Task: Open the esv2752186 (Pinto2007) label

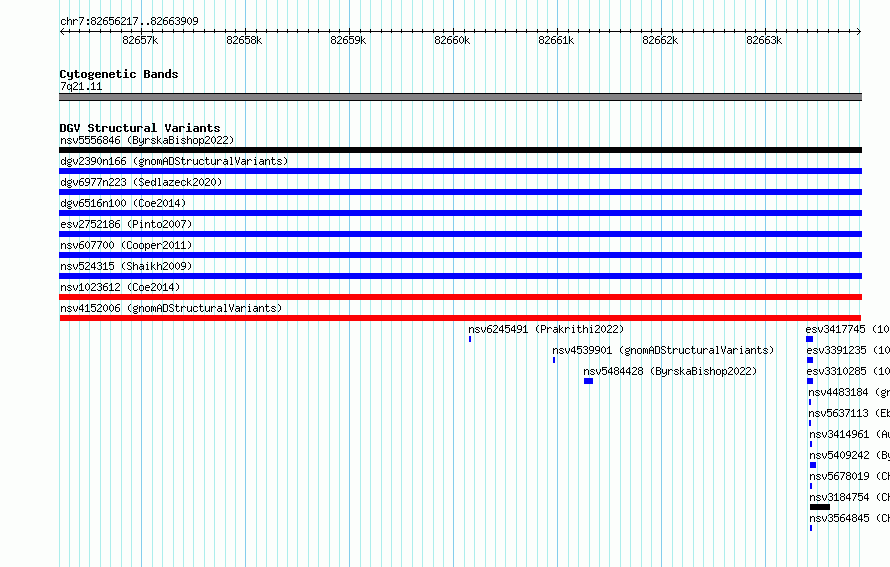Action: [x=126, y=224]
